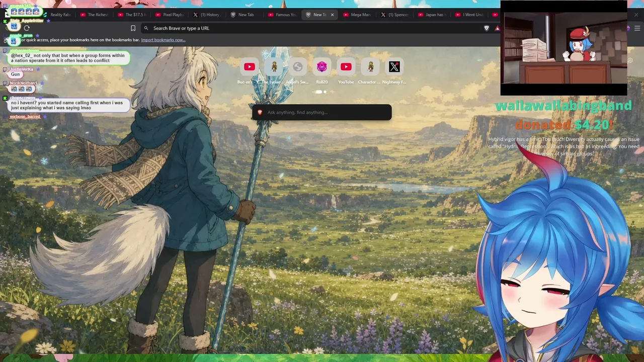This screenshot has width=644, height=362.
Task: Click chat username JustinVerKa
Action: coord(22,69)
